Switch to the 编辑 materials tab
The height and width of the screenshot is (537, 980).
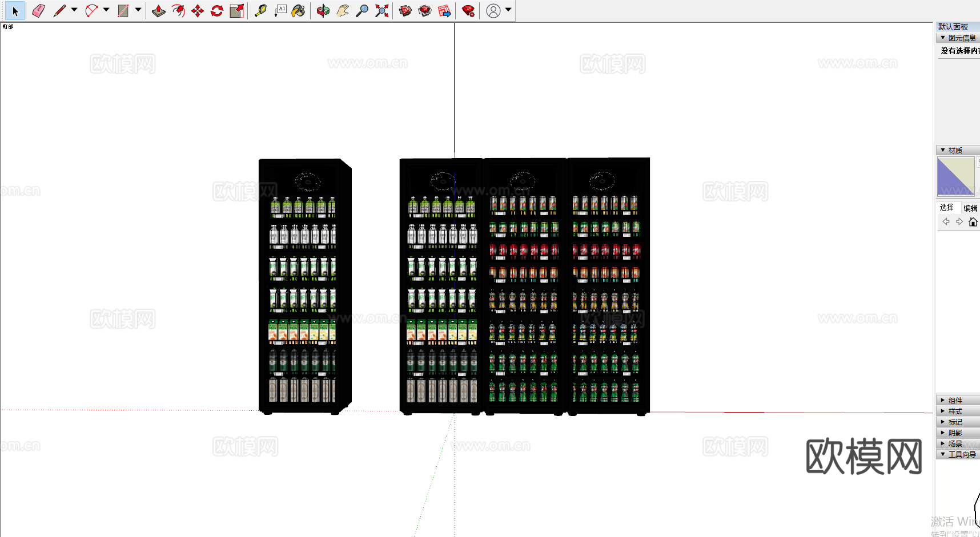click(970, 208)
